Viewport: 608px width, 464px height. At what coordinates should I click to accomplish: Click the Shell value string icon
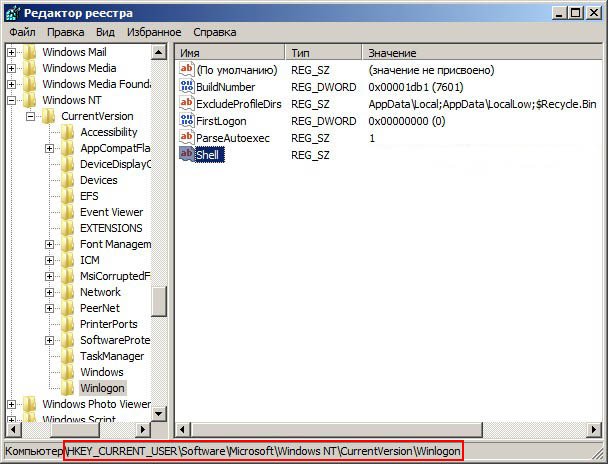click(x=186, y=154)
